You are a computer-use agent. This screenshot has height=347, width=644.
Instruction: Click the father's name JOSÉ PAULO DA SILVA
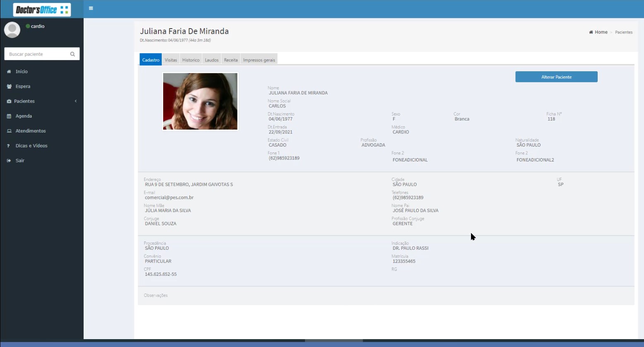coord(416,211)
